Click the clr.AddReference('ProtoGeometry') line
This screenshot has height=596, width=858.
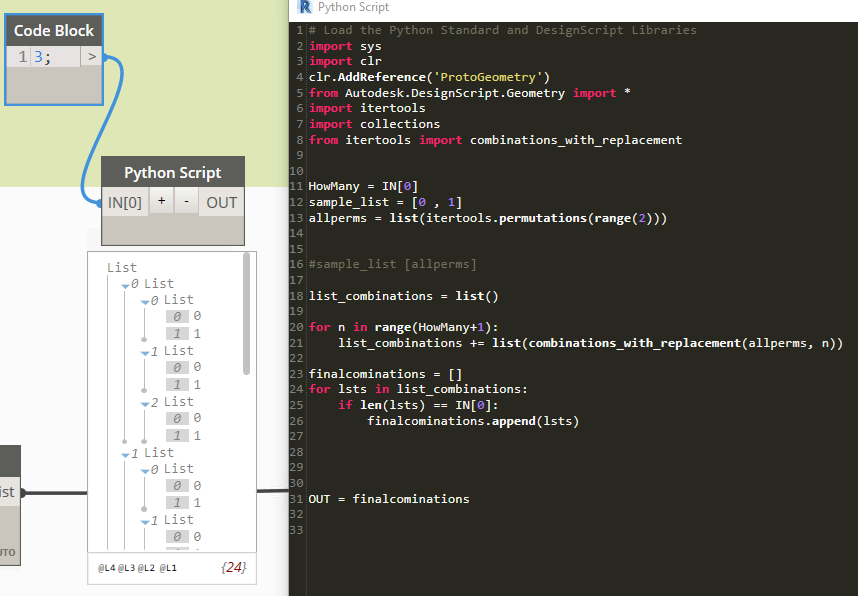[429, 77]
